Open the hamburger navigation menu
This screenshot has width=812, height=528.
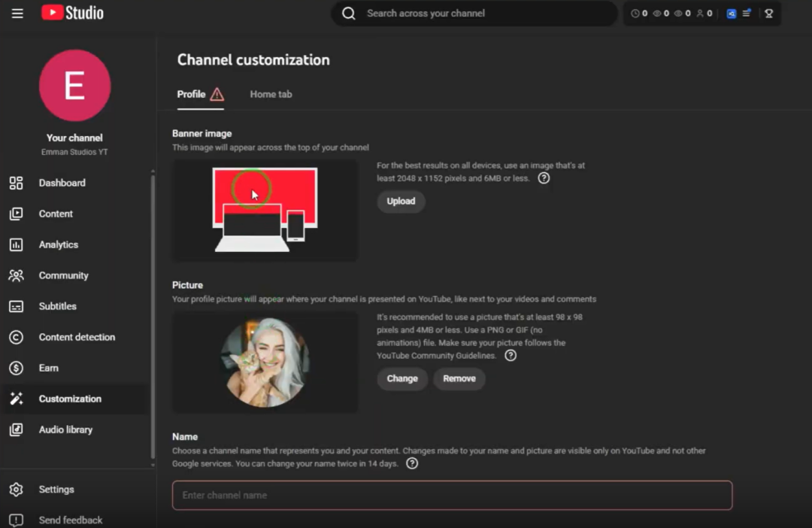coord(17,14)
